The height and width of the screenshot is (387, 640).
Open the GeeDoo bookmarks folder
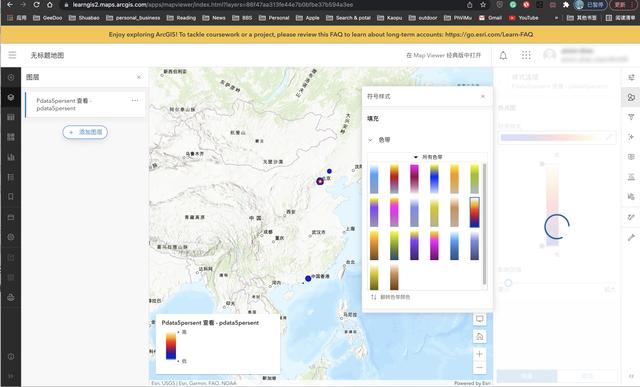(47, 18)
